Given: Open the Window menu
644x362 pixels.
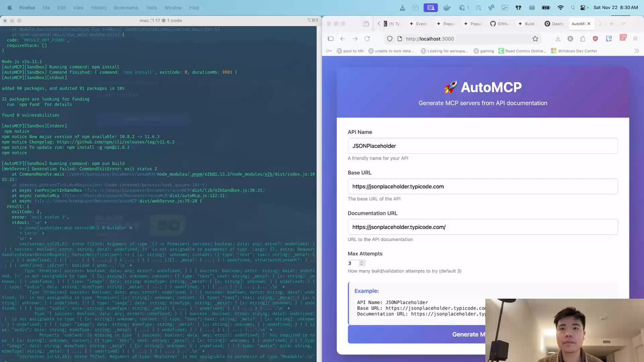Looking at the screenshot, I should point(173,8).
